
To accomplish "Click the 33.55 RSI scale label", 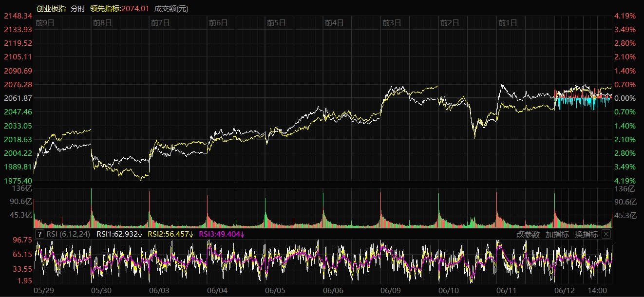I will point(22,269).
